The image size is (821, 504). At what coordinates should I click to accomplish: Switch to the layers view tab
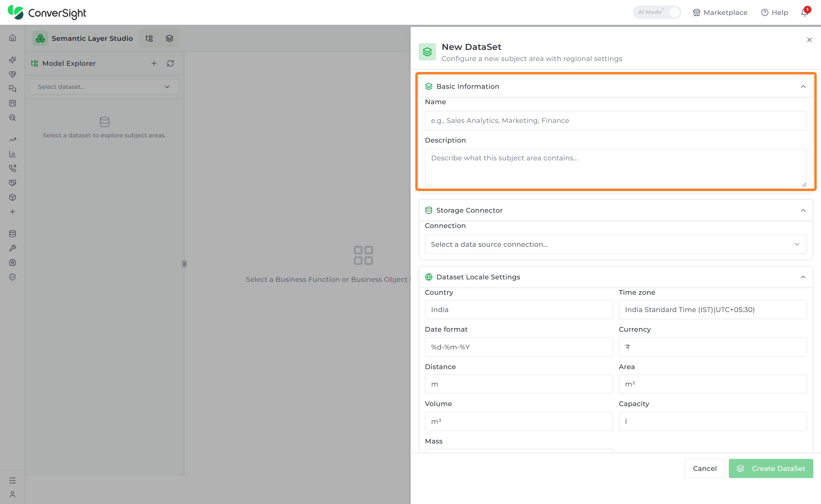[169, 38]
